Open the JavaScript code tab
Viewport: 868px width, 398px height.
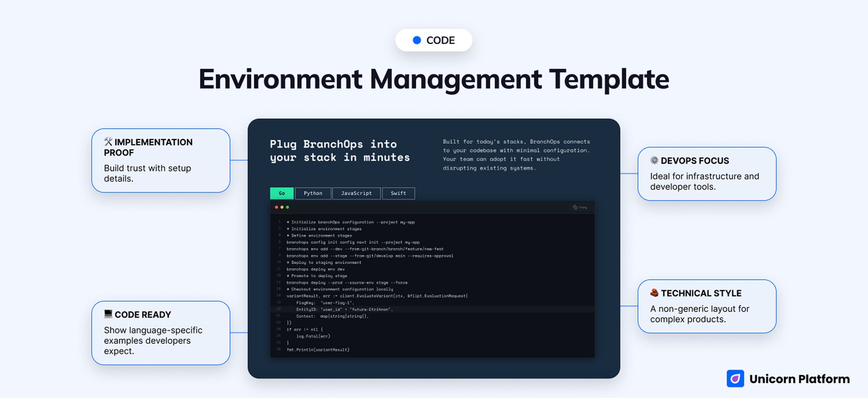click(356, 193)
